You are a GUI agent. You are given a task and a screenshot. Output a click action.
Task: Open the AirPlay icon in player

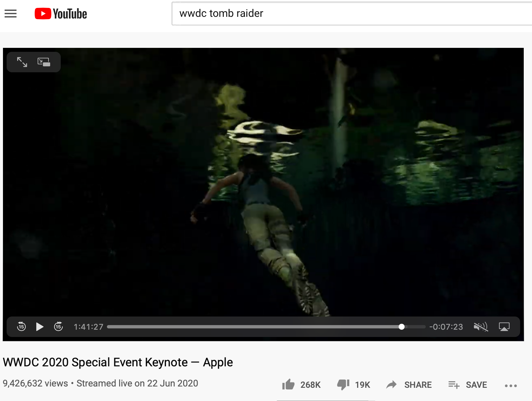pos(504,327)
